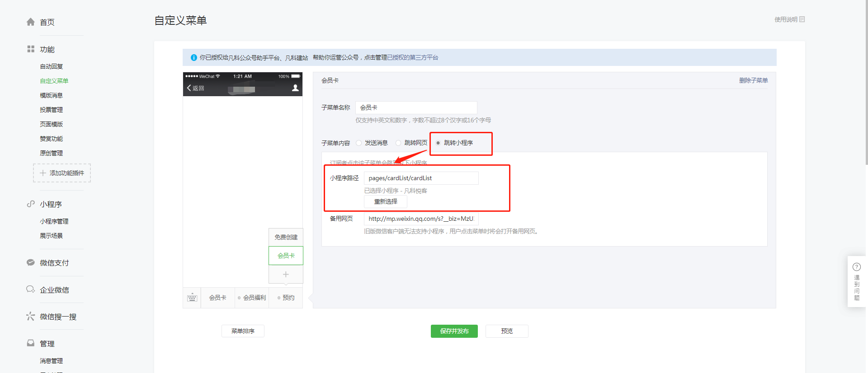Open 赞赏功能 in the sidebar

[x=52, y=139]
